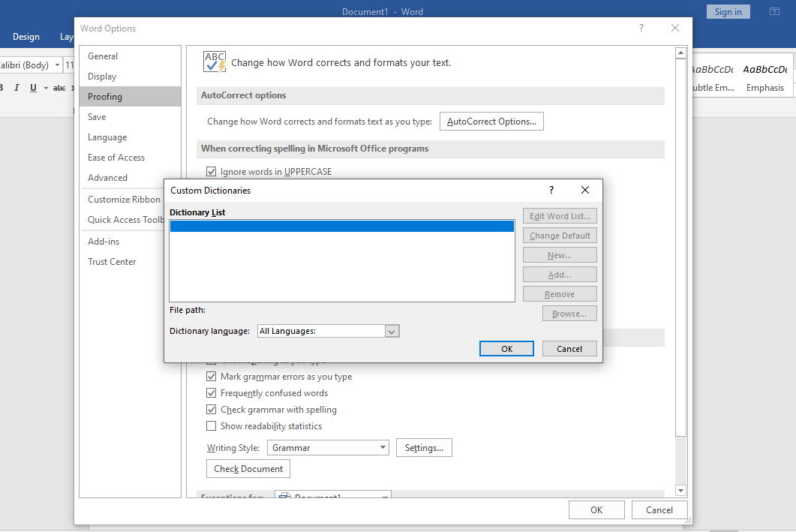Click the Underline icon in the ribbon

(x=33, y=88)
